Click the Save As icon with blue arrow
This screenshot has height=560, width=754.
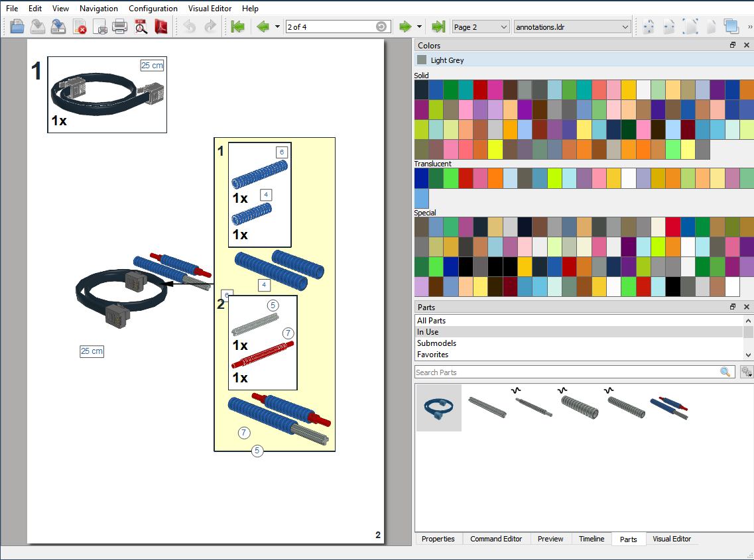58,27
